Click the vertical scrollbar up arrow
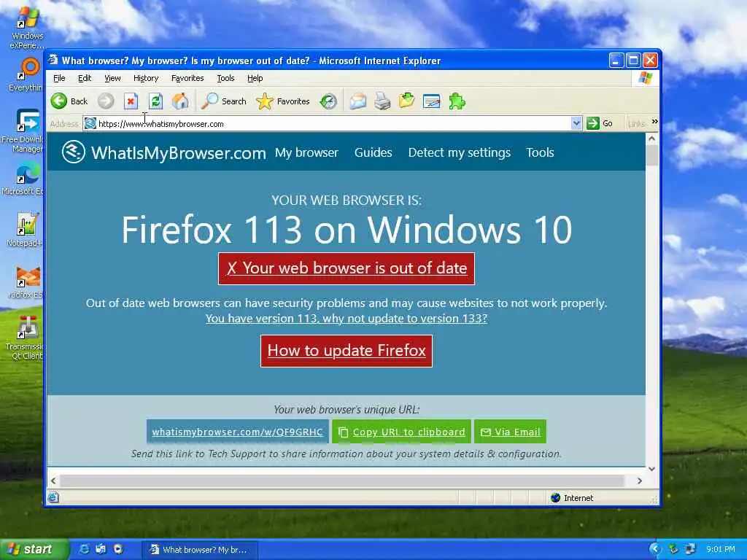 (651, 139)
